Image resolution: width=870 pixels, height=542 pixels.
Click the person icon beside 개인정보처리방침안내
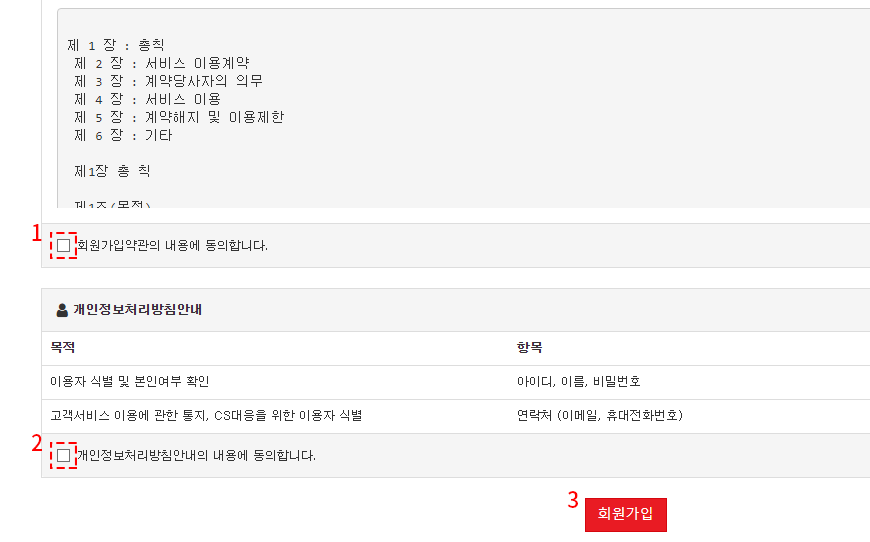(x=62, y=310)
